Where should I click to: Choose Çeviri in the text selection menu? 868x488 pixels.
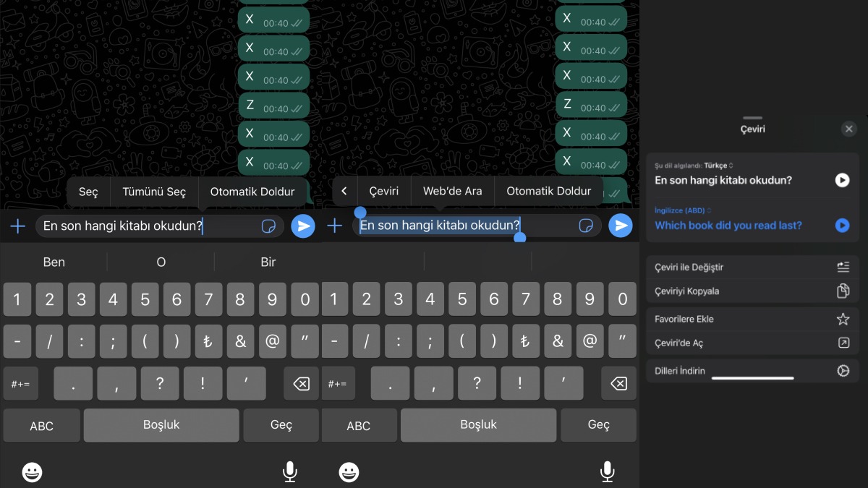click(384, 191)
